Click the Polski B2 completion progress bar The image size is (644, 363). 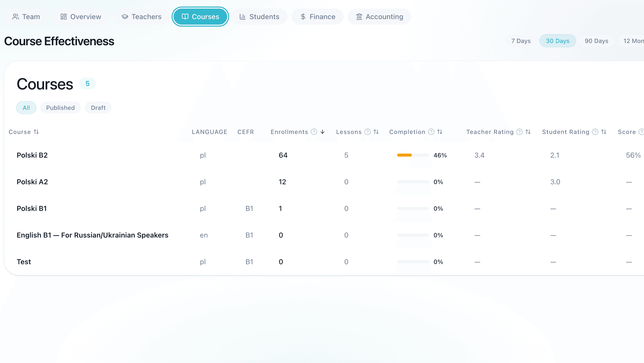tap(413, 155)
